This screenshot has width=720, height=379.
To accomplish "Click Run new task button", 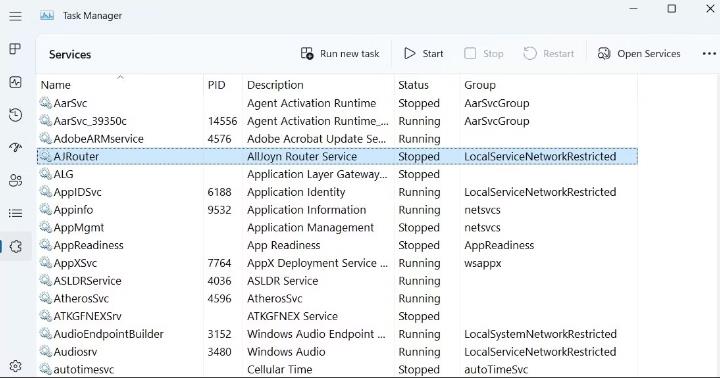I will pyautogui.click(x=340, y=54).
